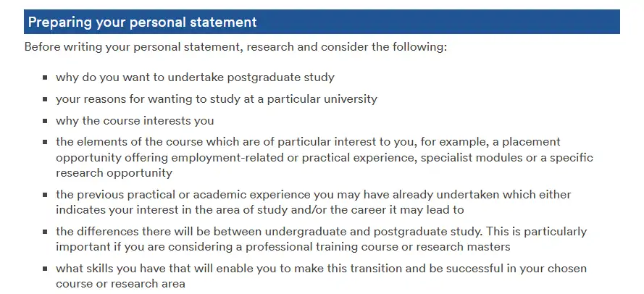Click the line starting 'the elements of the course'
This screenshot has width=644, height=294.
pyautogui.click(x=308, y=142)
